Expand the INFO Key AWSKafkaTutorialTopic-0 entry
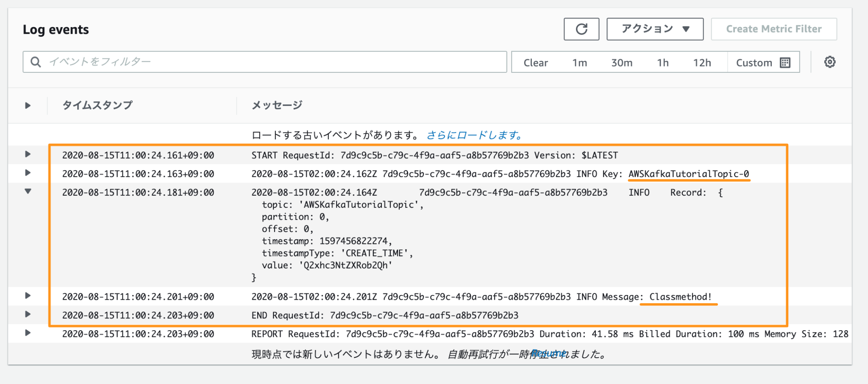 pos(28,173)
